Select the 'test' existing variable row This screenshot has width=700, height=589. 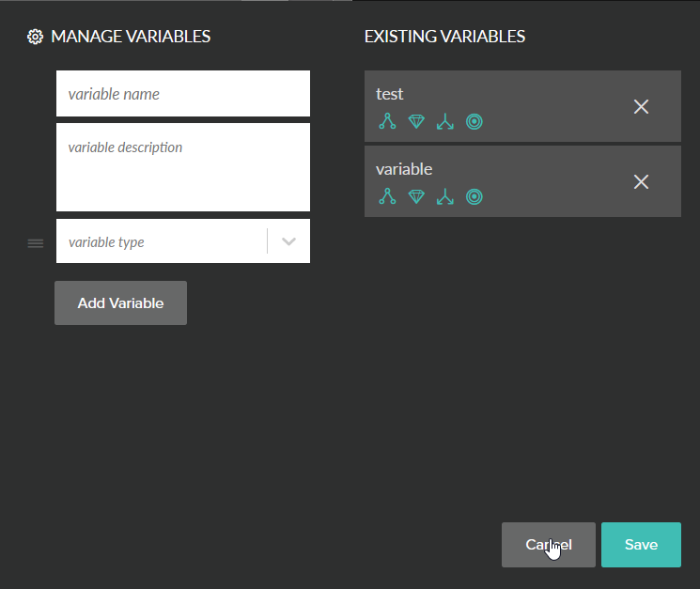[522, 106]
